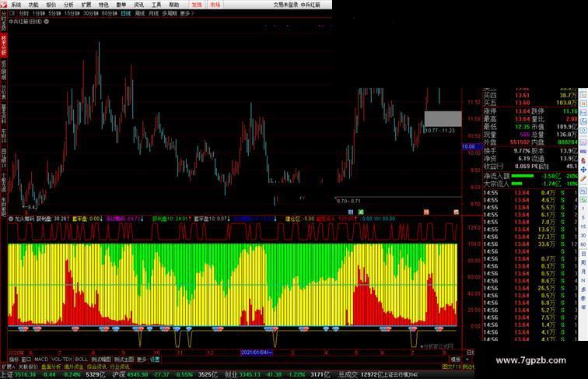
Task: Click the 发现 button
Action: 197,5
